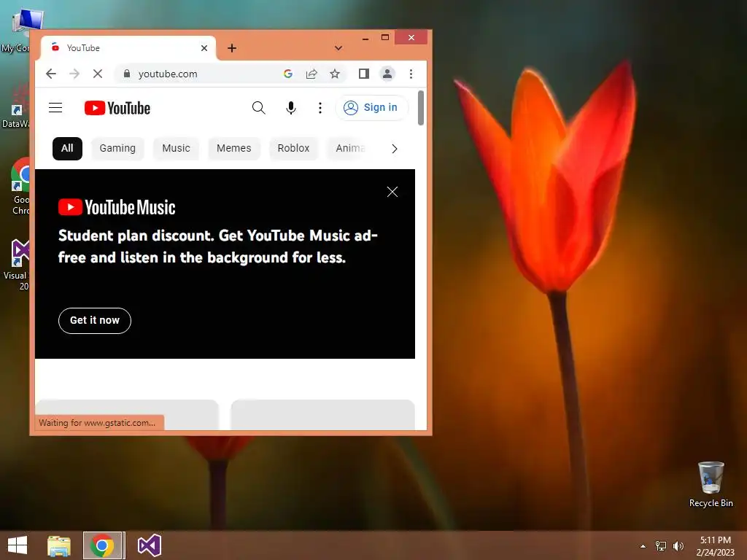Click the Sign in button
Image resolution: width=747 pixels, height=560 pixels.
[x=371, y=108]
